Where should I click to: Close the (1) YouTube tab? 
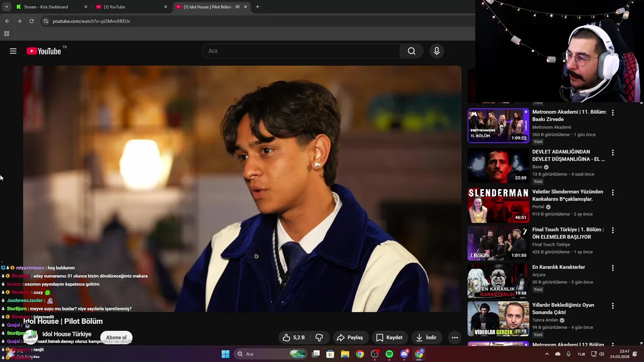click(166, 7)
